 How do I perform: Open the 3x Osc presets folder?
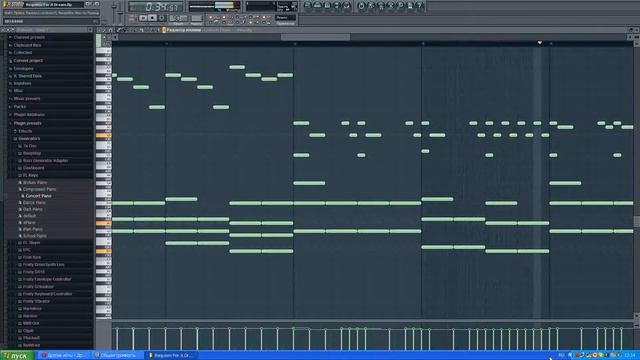coord(29,146)
